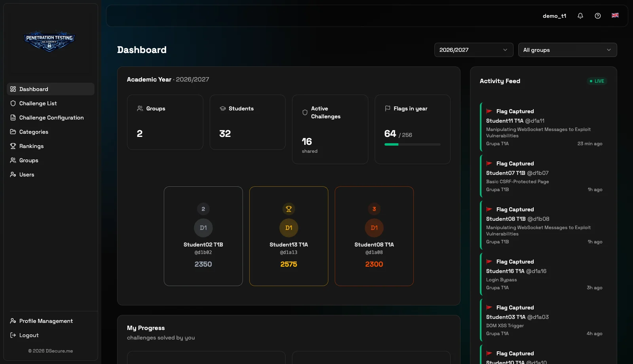Click the people icon in Groups stat card
The width and height of the screenshot is (633, 364).
[140, 108]
